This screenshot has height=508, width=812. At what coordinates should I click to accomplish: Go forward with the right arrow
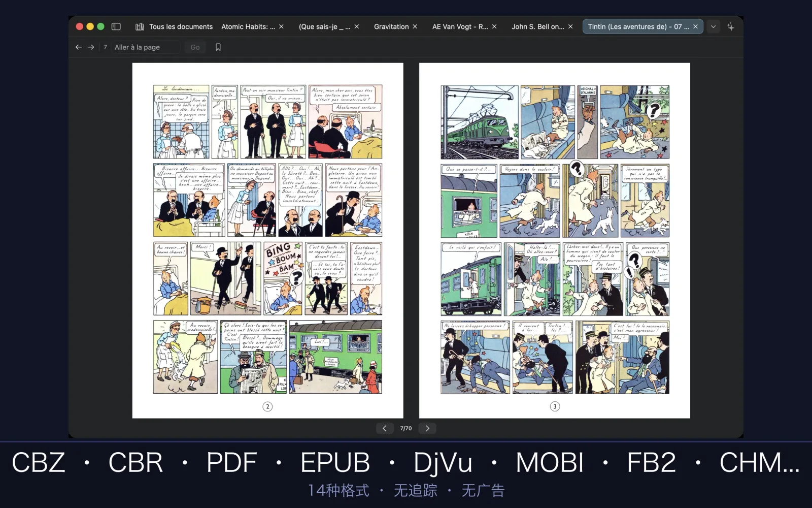tap(91, 47)
